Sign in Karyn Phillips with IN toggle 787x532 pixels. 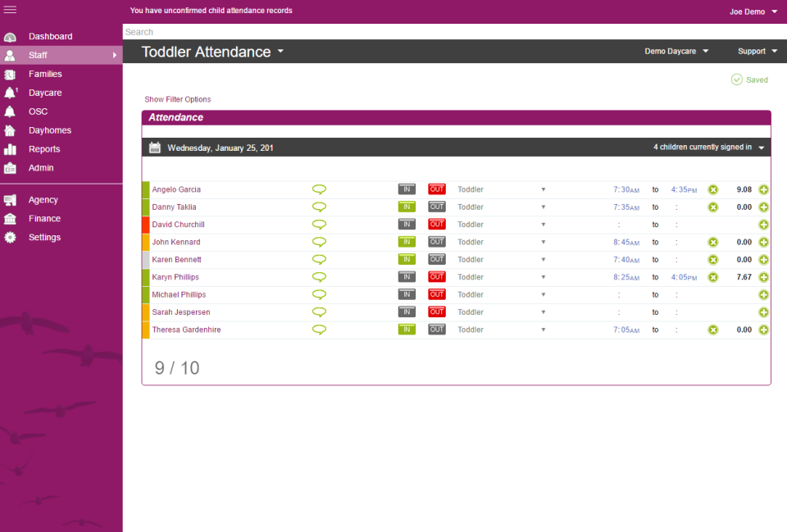coord(407,277)
